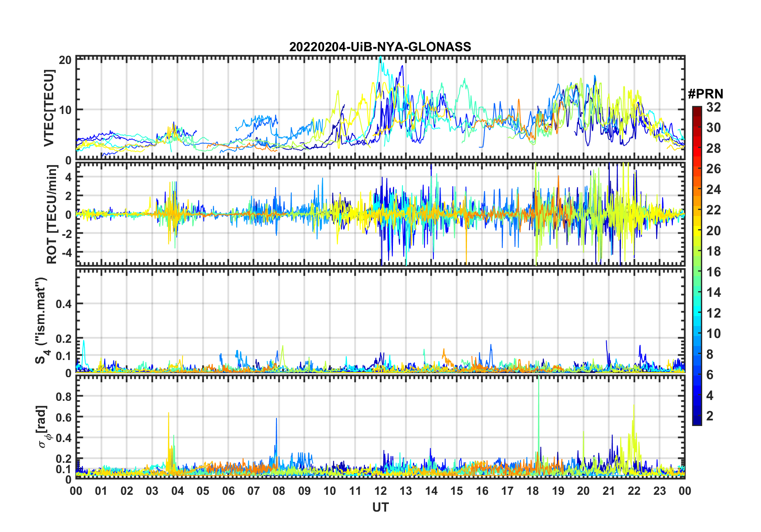The width and height of the screenshot is (761, 532).
Task: Click the PRN colorbar
Action: [697, 266]
